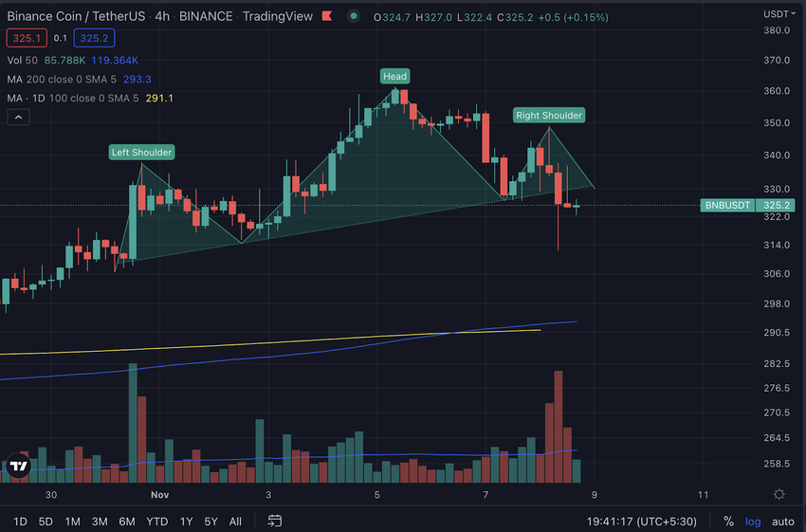This screenshot has width=806, height=532.
Task: Open the go-to-date calendar icon
Action: [274, 521]
